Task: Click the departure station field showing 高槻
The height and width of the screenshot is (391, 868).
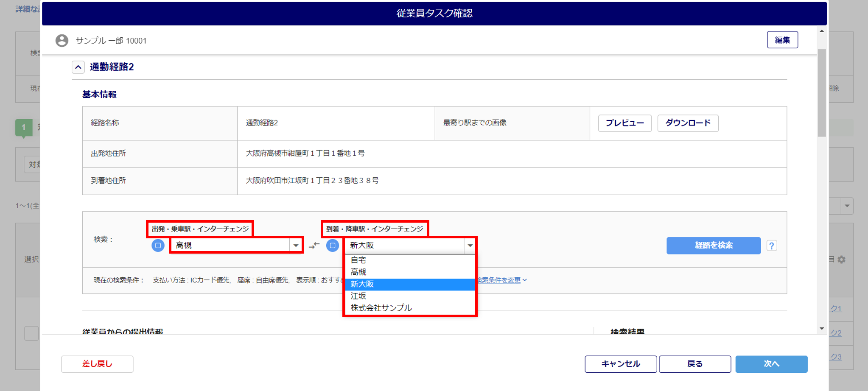Action: coord(230,245)
